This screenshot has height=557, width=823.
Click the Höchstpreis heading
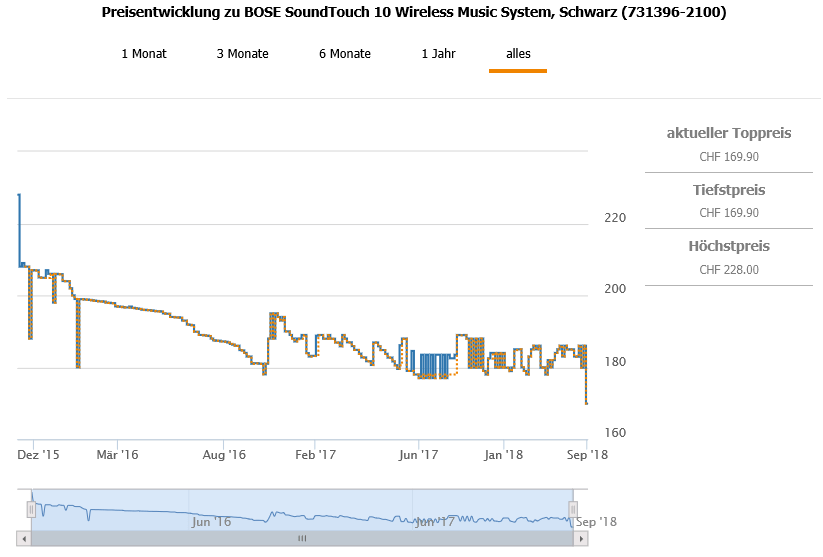coord(729,246)
